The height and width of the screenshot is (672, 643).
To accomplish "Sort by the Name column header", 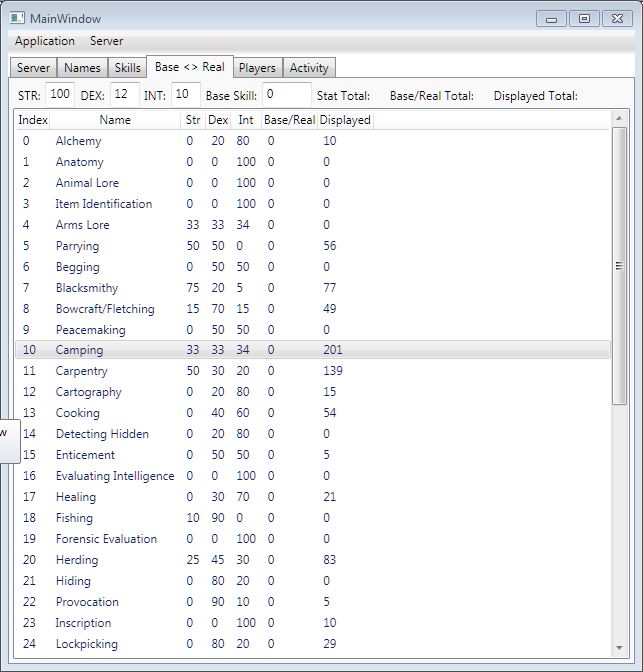I will (x=116, y=120).
